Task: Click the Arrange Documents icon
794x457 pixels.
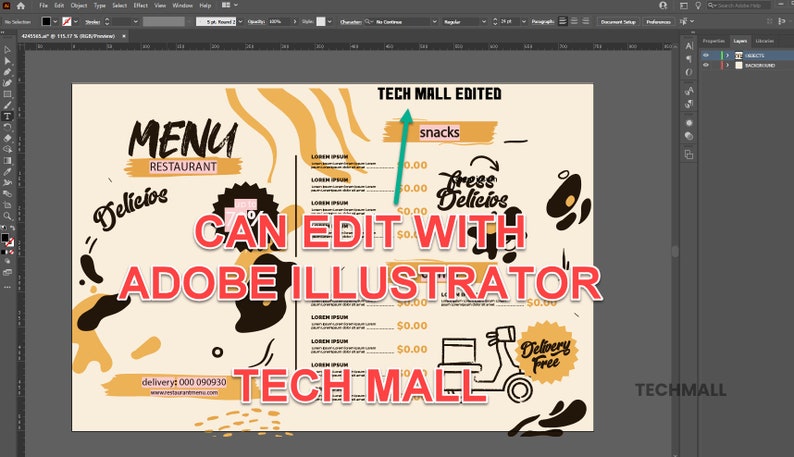Action: (228, 5)
